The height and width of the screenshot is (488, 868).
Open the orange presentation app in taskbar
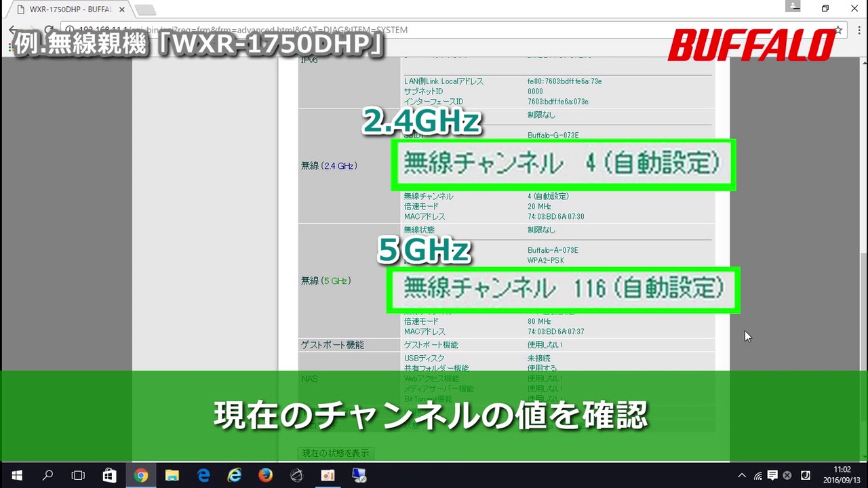[x=328, y=475]
